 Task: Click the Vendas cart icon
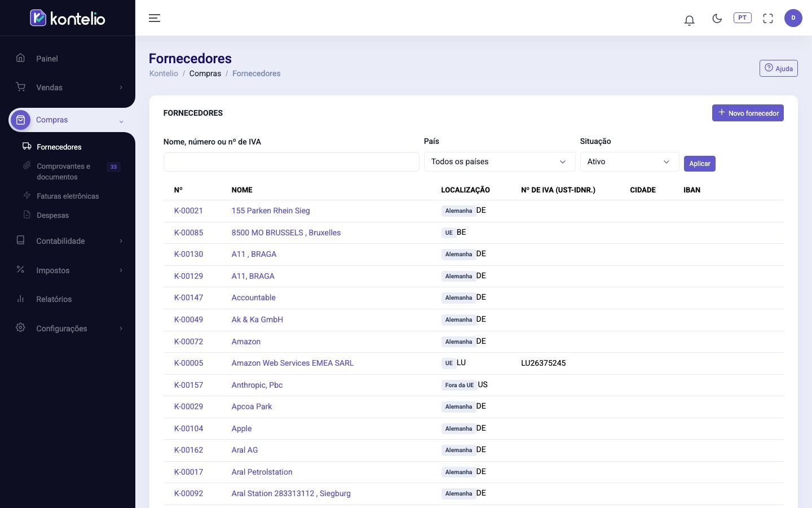(x=20, y=87)
